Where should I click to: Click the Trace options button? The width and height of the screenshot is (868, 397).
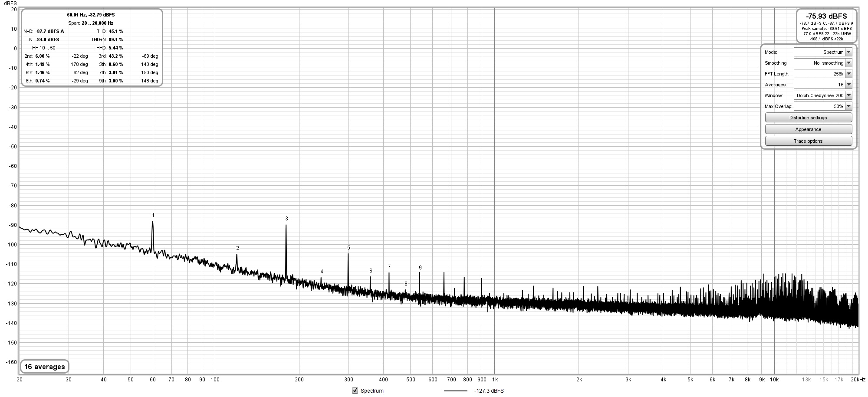(x=808, y=141)
